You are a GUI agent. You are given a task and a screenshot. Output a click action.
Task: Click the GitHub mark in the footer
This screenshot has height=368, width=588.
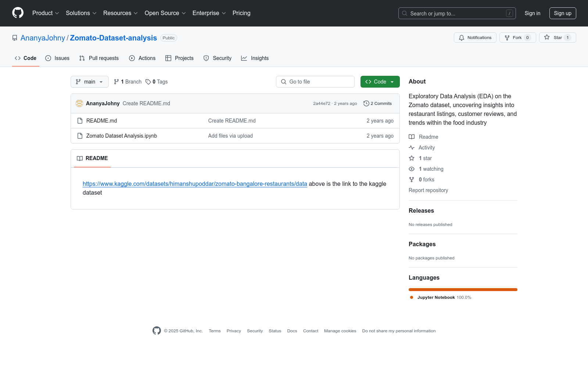point(157,331)
